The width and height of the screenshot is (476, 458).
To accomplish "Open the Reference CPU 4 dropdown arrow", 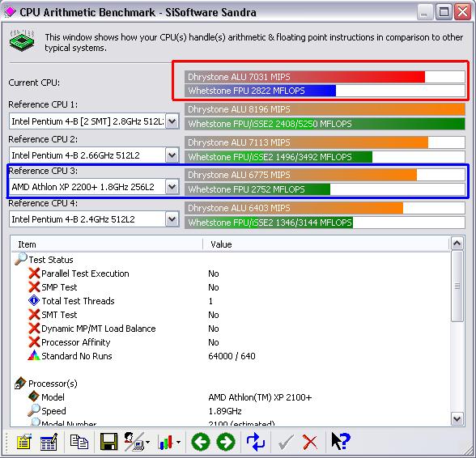I will pos(172,219).
